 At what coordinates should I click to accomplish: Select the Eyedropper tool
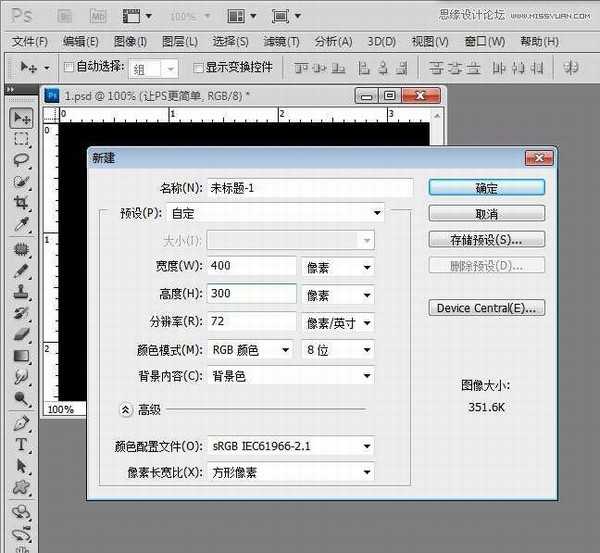tap(21, 223)
